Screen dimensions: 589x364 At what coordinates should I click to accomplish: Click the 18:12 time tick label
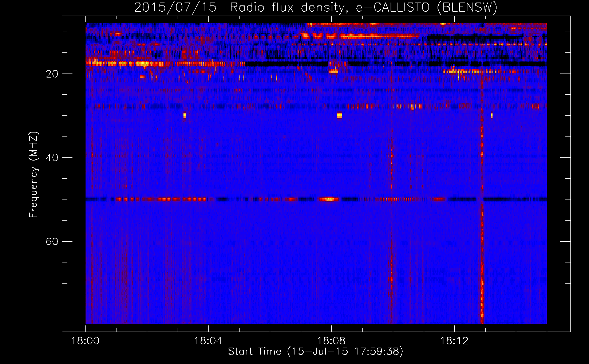[454, 341]
